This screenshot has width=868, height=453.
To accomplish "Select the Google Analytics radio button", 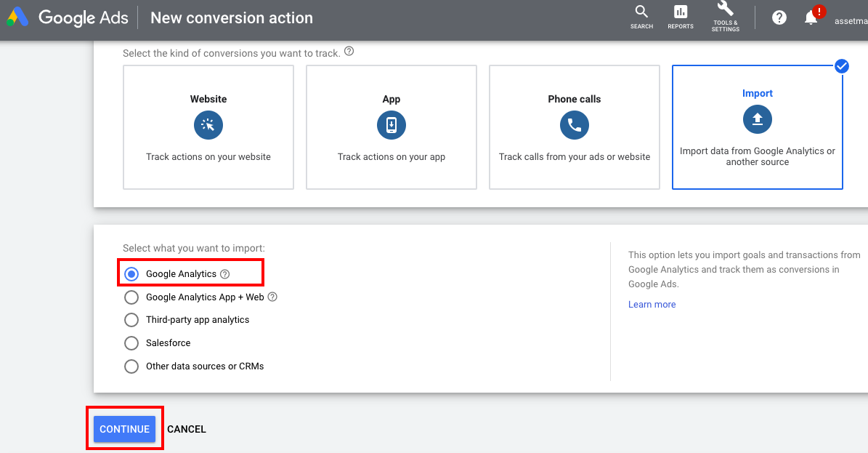I will (x=131, y=274).
